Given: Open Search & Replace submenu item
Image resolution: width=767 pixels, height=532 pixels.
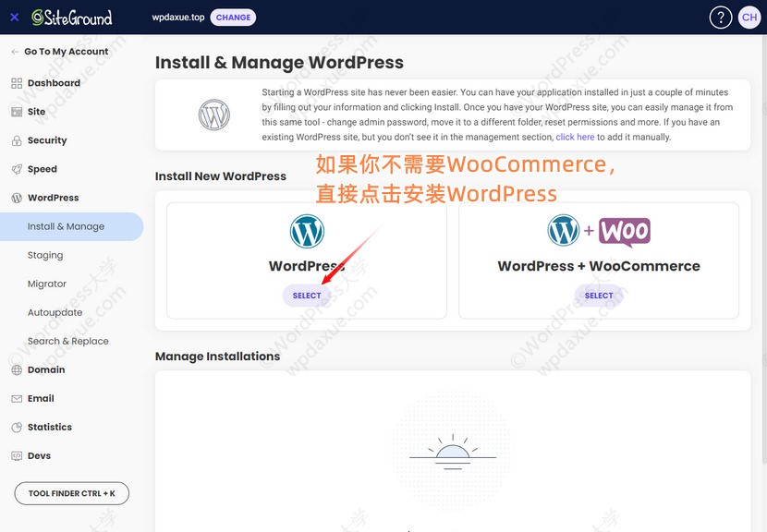Looking at the screenshot, I should pos(68,341).
